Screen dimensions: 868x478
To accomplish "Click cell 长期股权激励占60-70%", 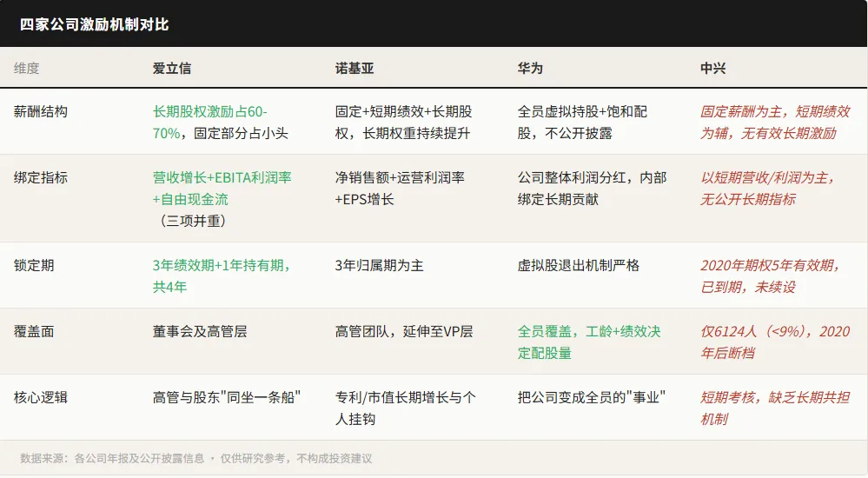I will [221, 123].
